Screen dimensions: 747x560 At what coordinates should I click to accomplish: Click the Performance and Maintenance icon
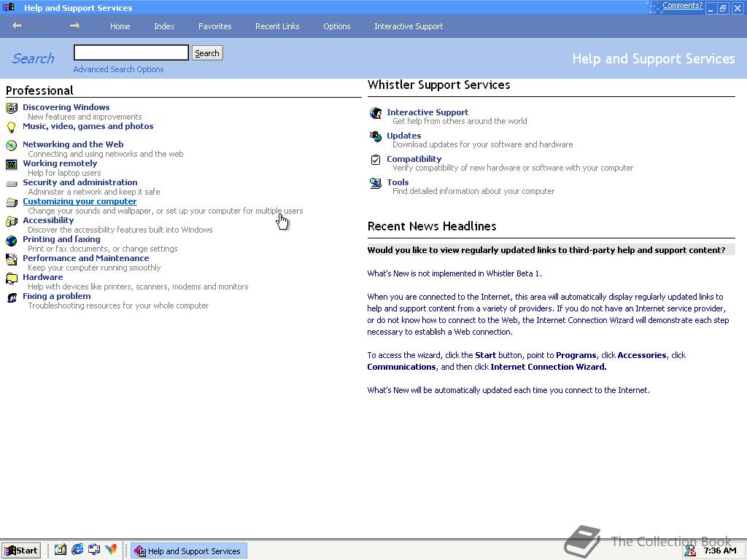point(12,260)
